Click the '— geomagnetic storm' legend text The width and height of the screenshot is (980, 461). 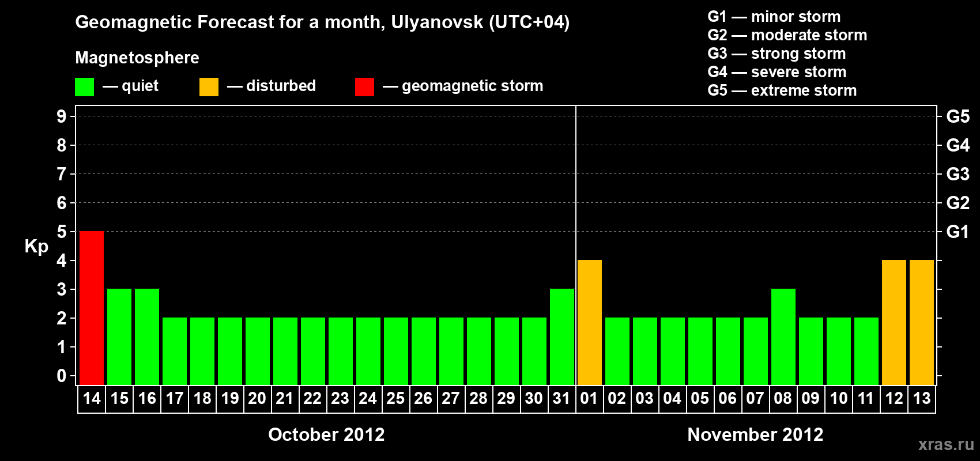click(x=463, y=86)
